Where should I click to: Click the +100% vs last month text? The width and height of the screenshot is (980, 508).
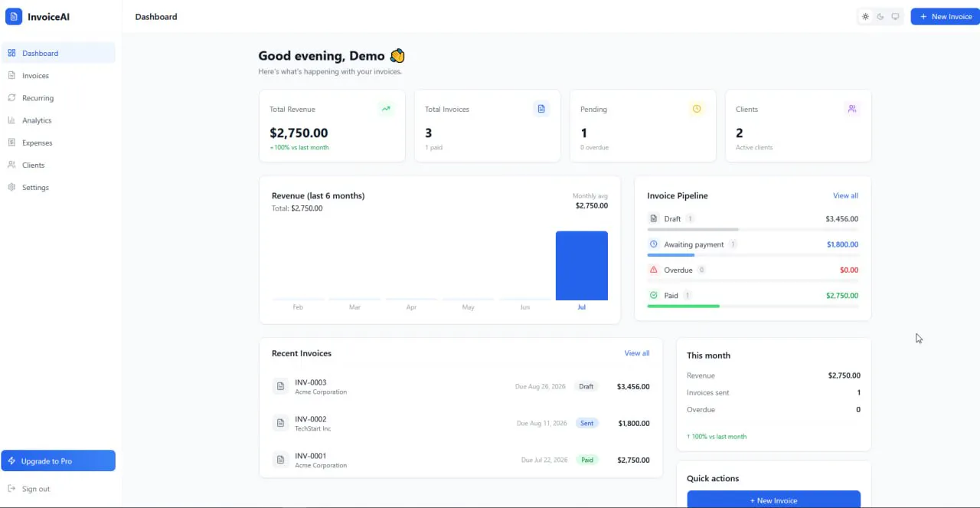pos(299,147)
